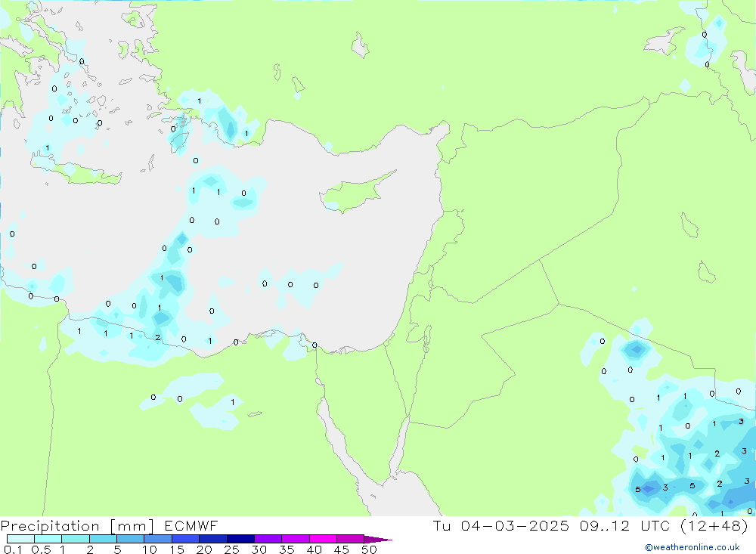Click the 25–30 mm navy legend swatch
Viewport: 756px width, 554px height.
pos(240,539)
